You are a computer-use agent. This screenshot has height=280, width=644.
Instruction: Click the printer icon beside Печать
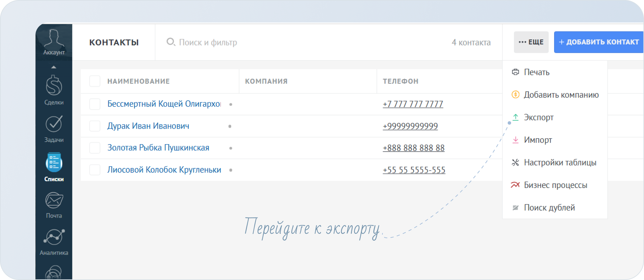tap(515, 72)
